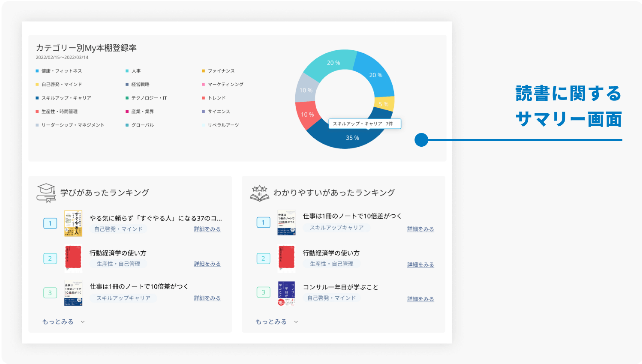Click the yellow 5 % donut segment
Viewport: 642px width, 364px height.
tap(384, 104)
